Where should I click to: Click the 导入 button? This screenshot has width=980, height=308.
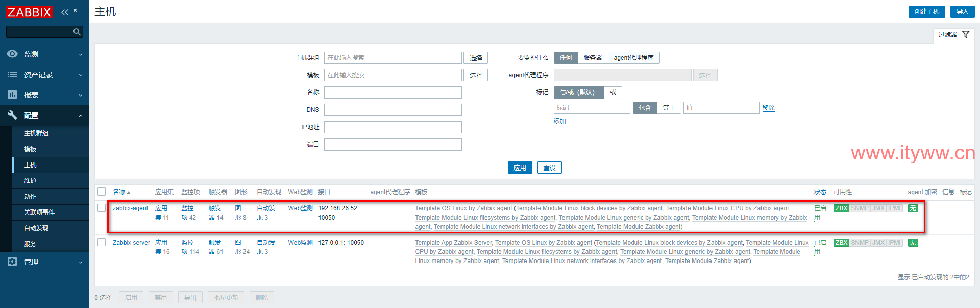(x=962, y=12)
